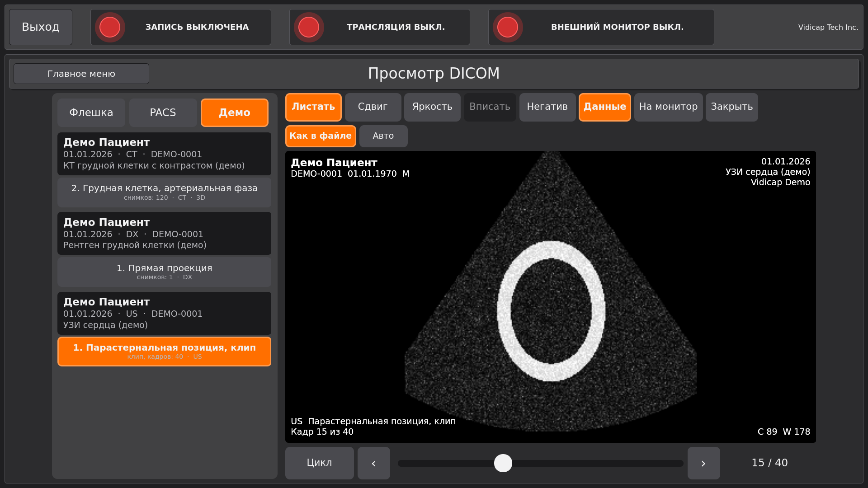The width and height of the screenshot is (868, 488).
Task: Click the Закрыть button
Action: tap(732, 107)
